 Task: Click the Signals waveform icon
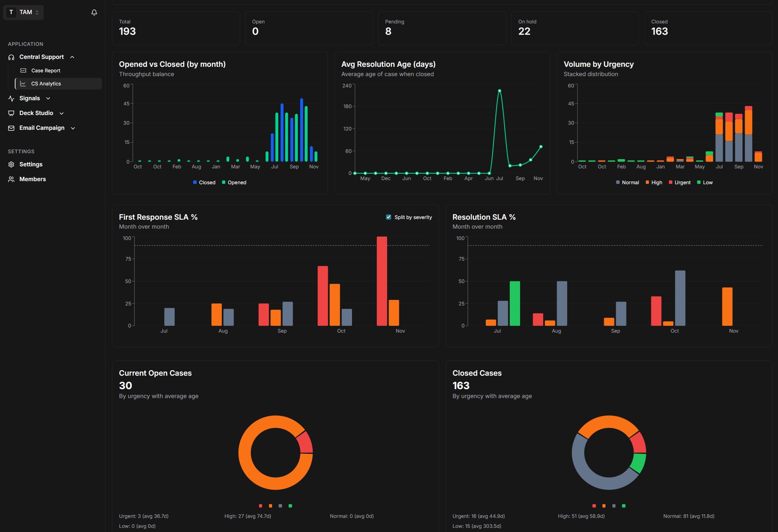click(11, 98)
